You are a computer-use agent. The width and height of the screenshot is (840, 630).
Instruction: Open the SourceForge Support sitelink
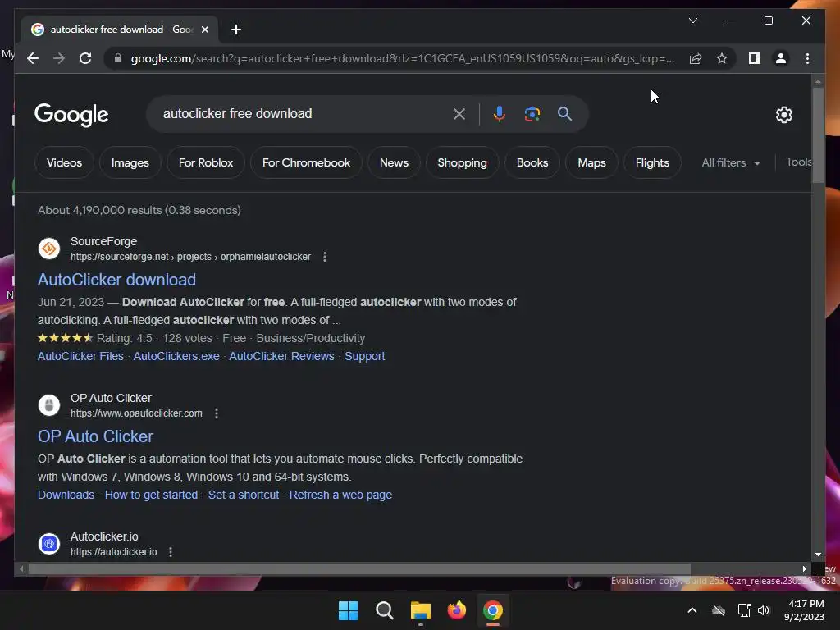coord(365,356)
